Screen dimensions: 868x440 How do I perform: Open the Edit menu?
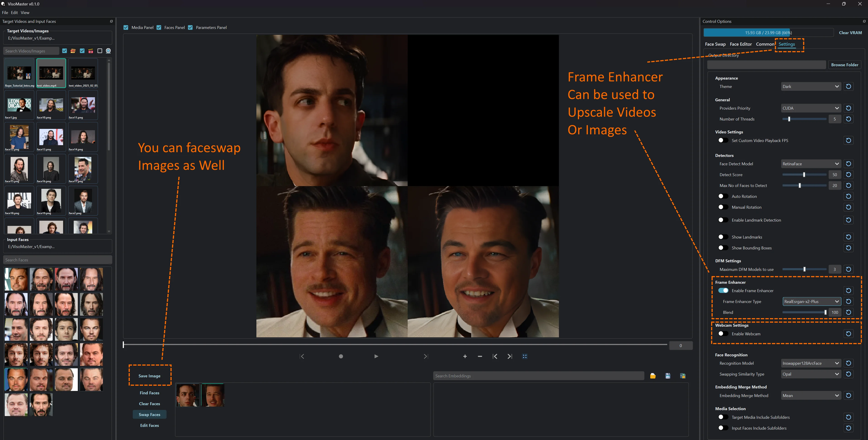pyautogui.click(x=14, y=12)
